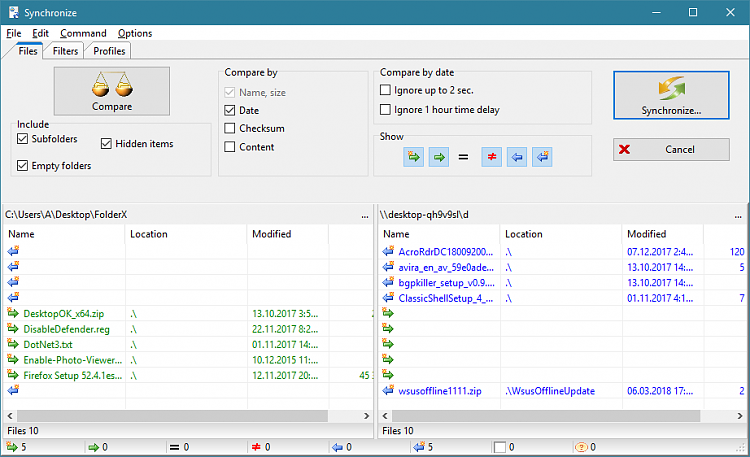Switch to the Profiles tab
The width and height of the screenshot is (750, 457).
109,51
